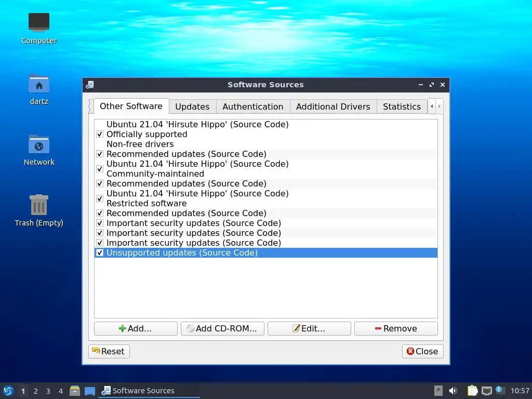532x399 pixels.
Task: Switch to virtual desktop 3
Action: pos(48,391)
